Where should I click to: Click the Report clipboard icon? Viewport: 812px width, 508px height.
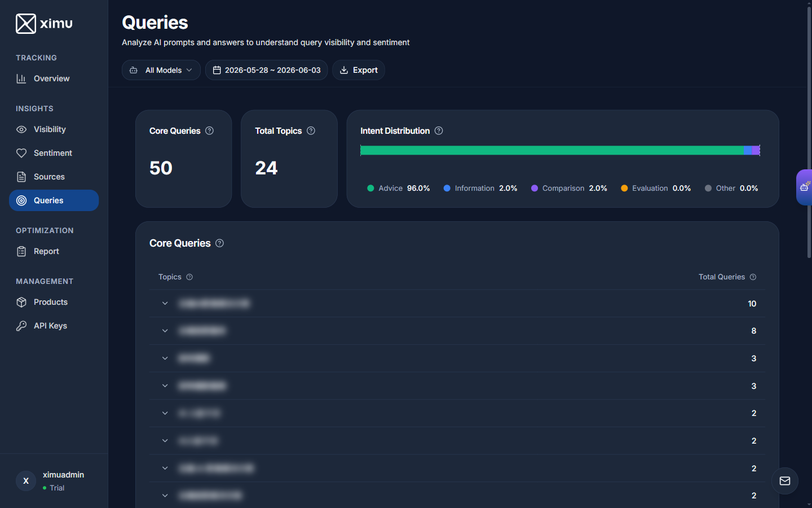pyautogui.click(x=21, y=251)
